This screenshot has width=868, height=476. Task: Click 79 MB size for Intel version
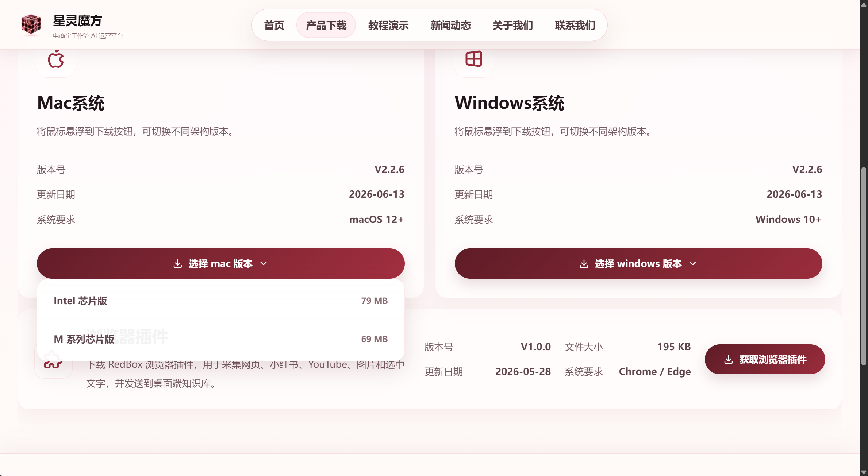tap(375, 301)
